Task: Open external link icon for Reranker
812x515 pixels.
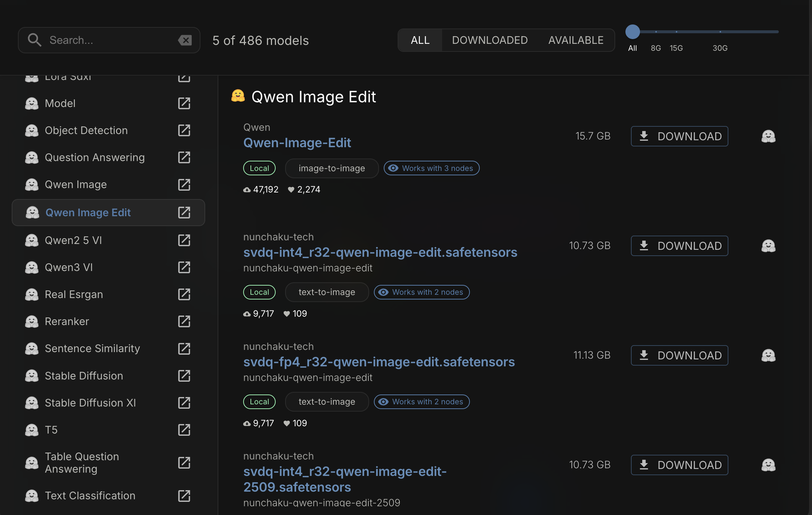Action: pyautogui.click(x=184, y=321)
